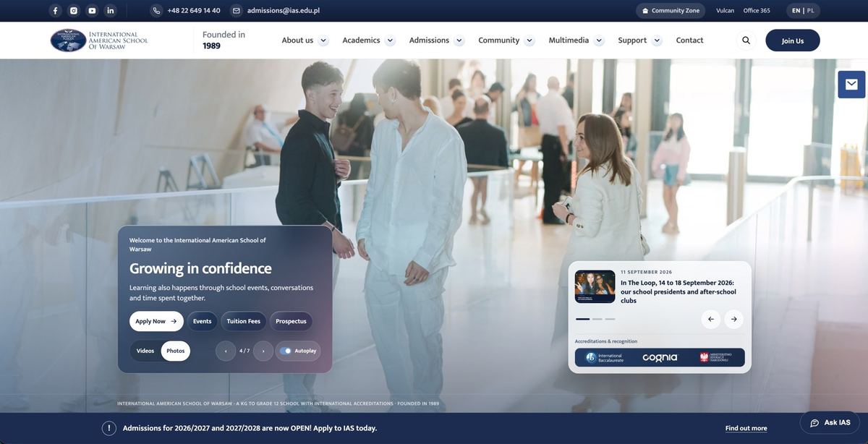Switch hero media to Photos
Screen dimensions: 868x444
coord(176,351)
